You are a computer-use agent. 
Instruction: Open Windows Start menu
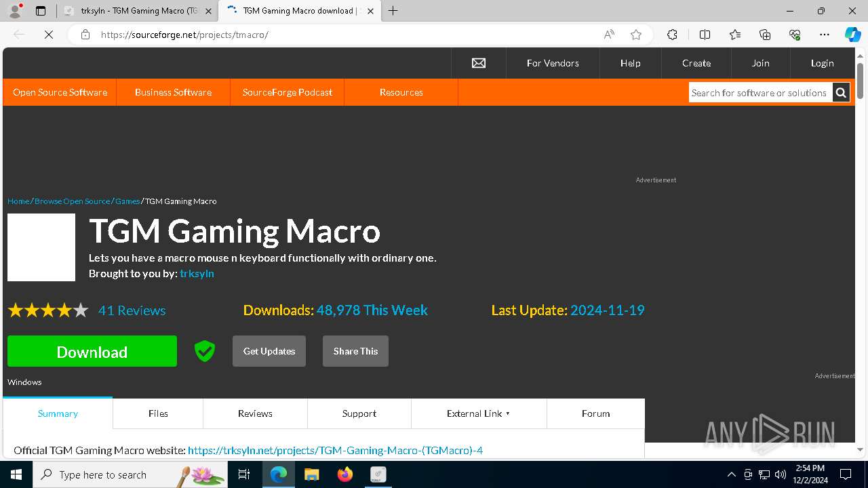[x=16, y=474]
